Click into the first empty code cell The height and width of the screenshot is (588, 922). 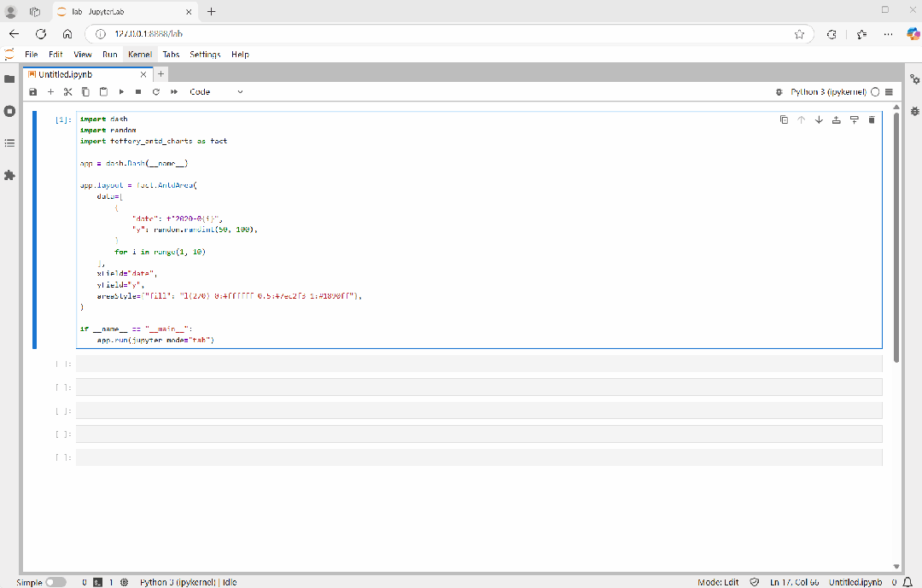[x=478, y=364]
